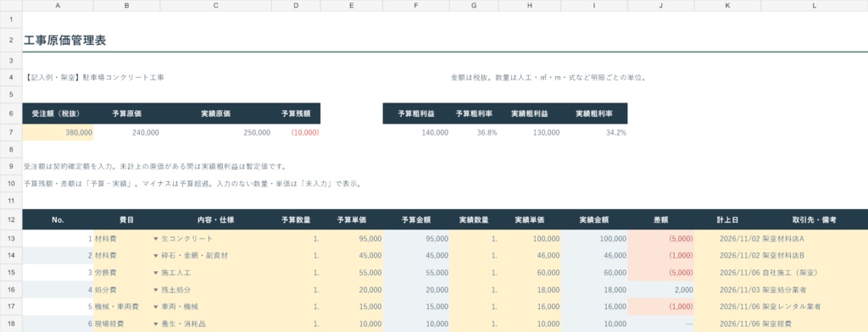
Task: Click the 生コンクリート cell
Action: click(x=216, y=239)
